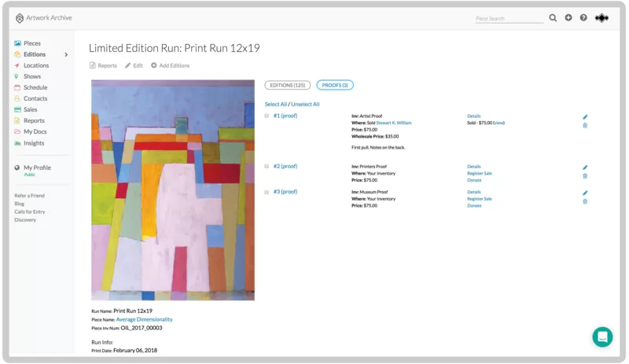Image resolution: width=629 pixels, height=364 pixels.
Task: Open the #2 (proof) link
Action: click(x=285, y=166)
